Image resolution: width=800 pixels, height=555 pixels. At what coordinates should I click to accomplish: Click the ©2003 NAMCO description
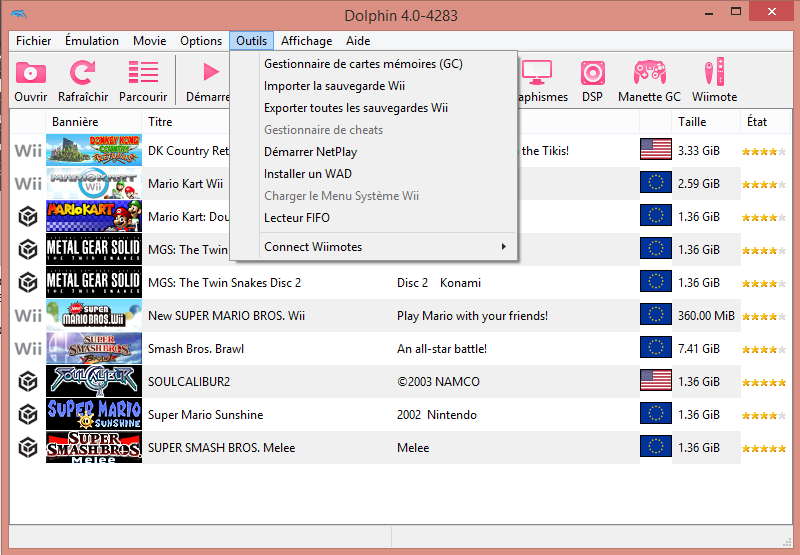[x=438, y=382]
